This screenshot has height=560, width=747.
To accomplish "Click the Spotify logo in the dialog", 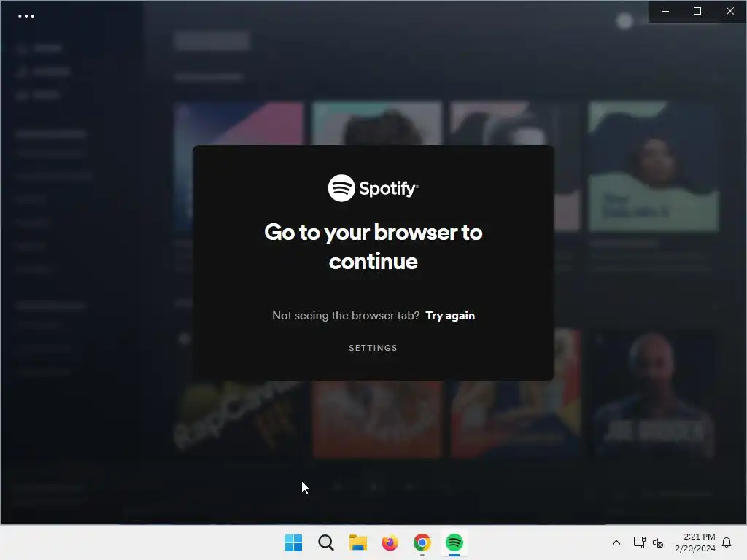I will click(x=373, y=188).
